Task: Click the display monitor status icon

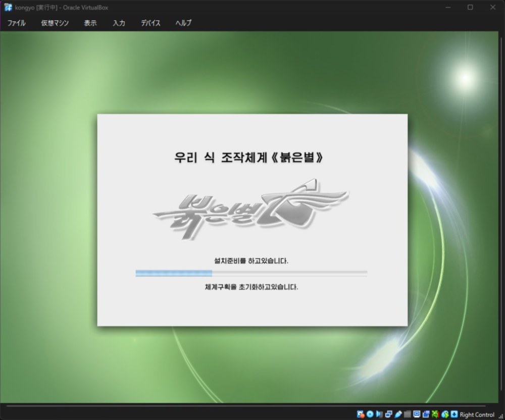Action: point(417,414)
